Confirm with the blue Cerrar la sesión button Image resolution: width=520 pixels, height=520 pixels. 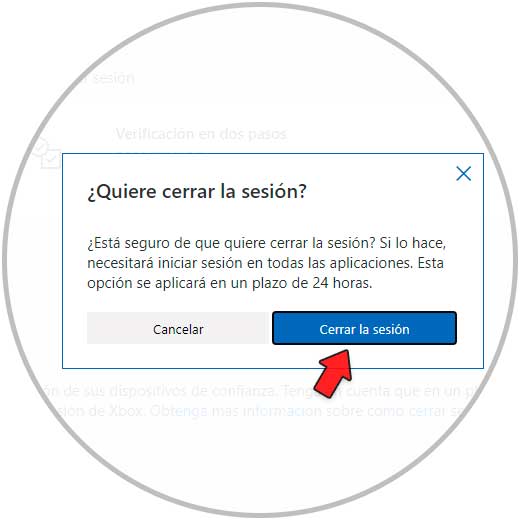click(x=364, y=328)
